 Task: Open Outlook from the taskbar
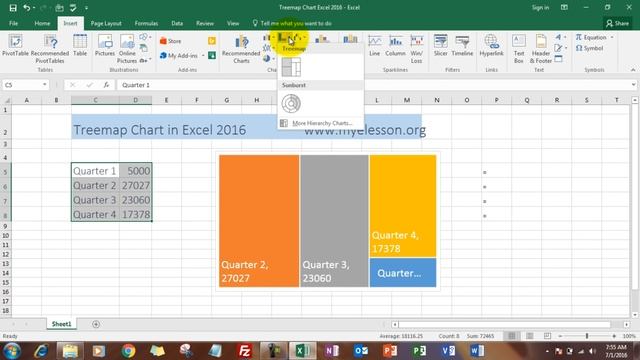coord(361,351)
